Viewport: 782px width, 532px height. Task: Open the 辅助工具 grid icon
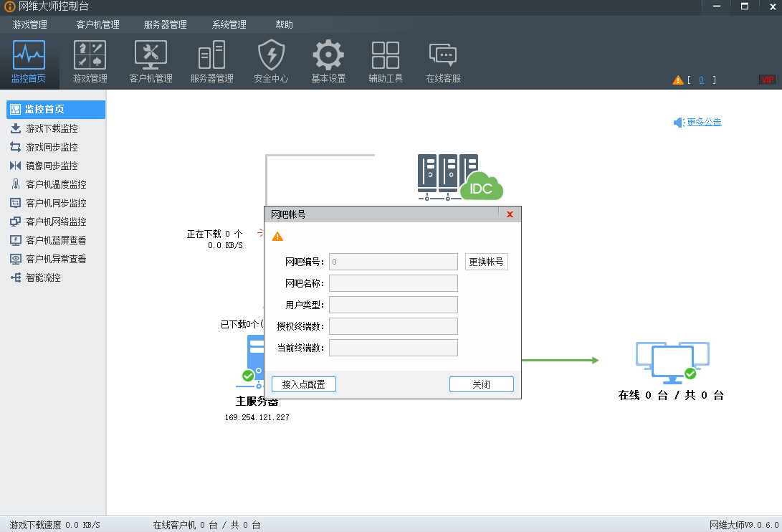click(x=386, y=55)
